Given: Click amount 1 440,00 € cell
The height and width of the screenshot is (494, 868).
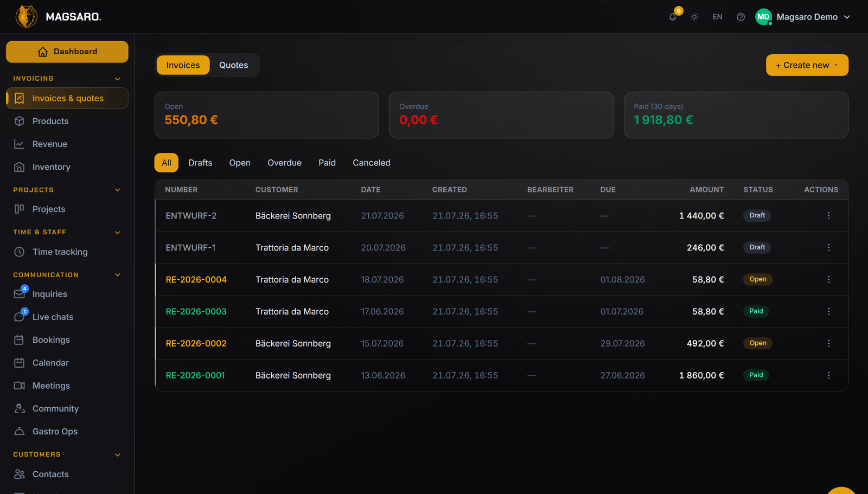Looking at the screenshot, I should click(x=701, y=216).
